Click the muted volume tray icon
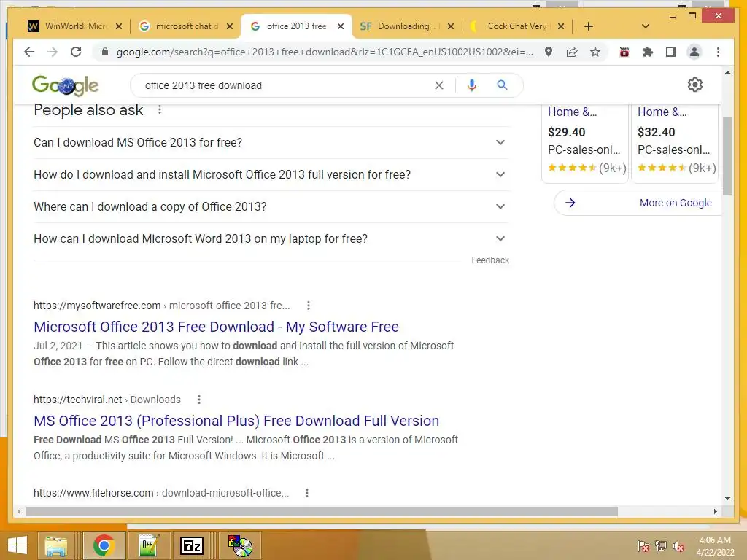Image resolution: width=747 pixels, height=560 pixels. [678, 546]
